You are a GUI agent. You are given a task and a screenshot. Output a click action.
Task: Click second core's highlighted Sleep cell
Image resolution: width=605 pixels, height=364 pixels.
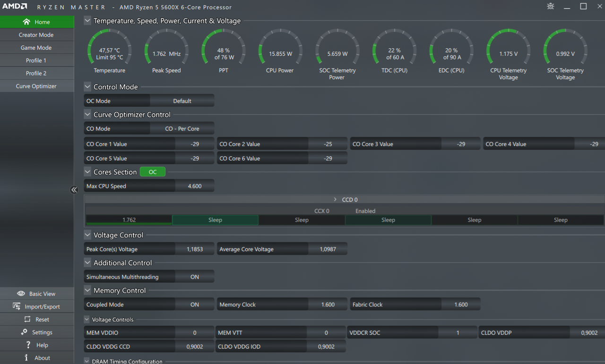coord(215,220)
